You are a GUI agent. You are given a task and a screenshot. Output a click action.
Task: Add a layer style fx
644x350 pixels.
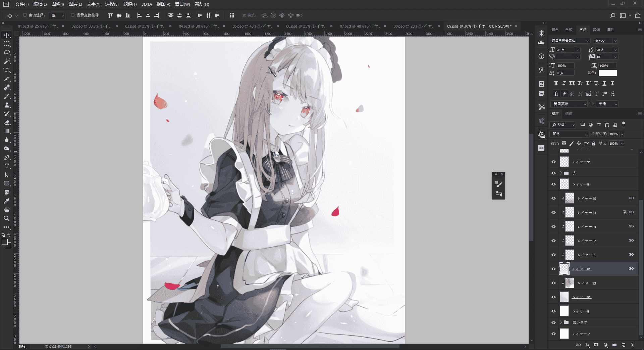(587, 345)
